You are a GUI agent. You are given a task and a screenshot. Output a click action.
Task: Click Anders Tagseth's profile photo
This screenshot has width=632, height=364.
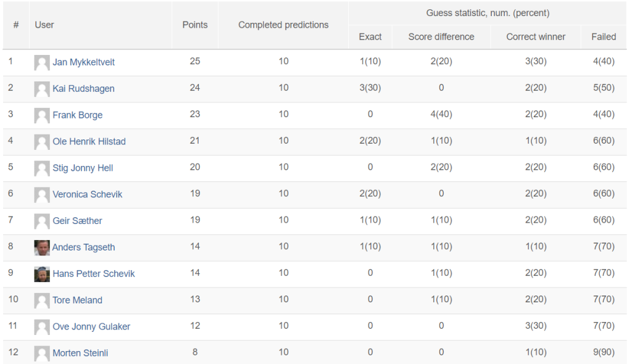coord(42,248)
